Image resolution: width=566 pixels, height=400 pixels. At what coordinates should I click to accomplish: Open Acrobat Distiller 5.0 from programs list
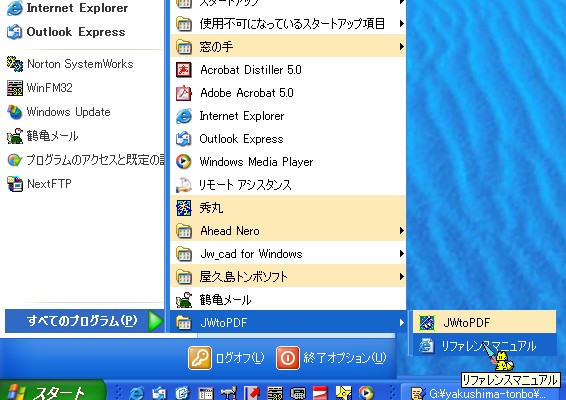click(288, 70)
